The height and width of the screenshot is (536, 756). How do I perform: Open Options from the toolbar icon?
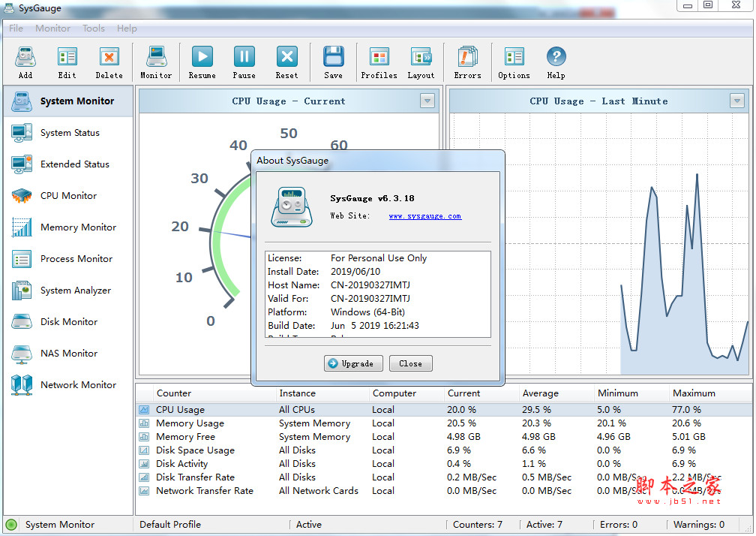514,62
